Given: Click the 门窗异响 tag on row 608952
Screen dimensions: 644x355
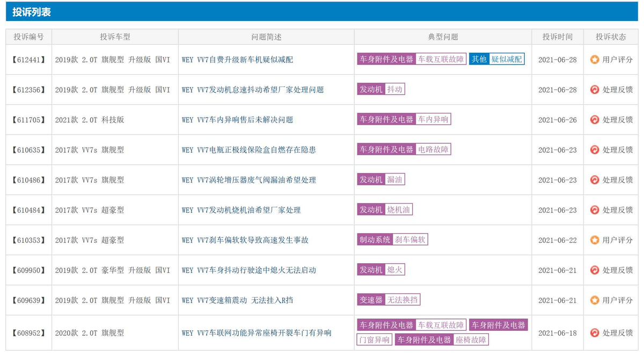Looking at the screenshot, I should (x=374, y=339).
